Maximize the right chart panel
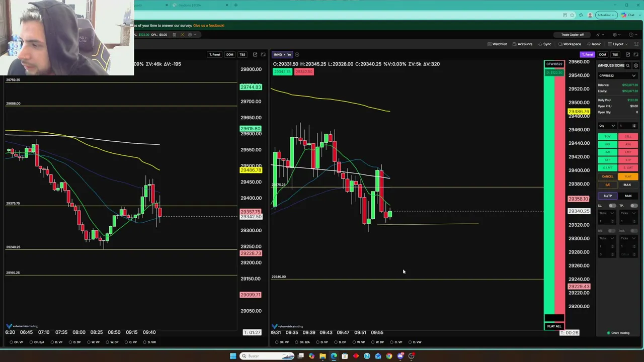 (636, 54)
